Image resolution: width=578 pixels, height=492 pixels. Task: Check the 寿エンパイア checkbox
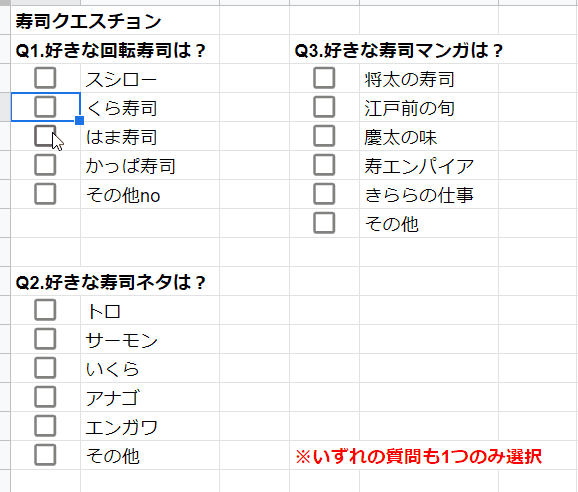[324, 165]
